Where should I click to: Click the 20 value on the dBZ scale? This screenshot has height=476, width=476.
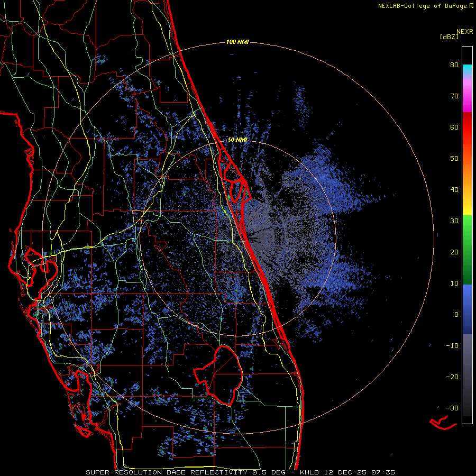tap(454, 252)
